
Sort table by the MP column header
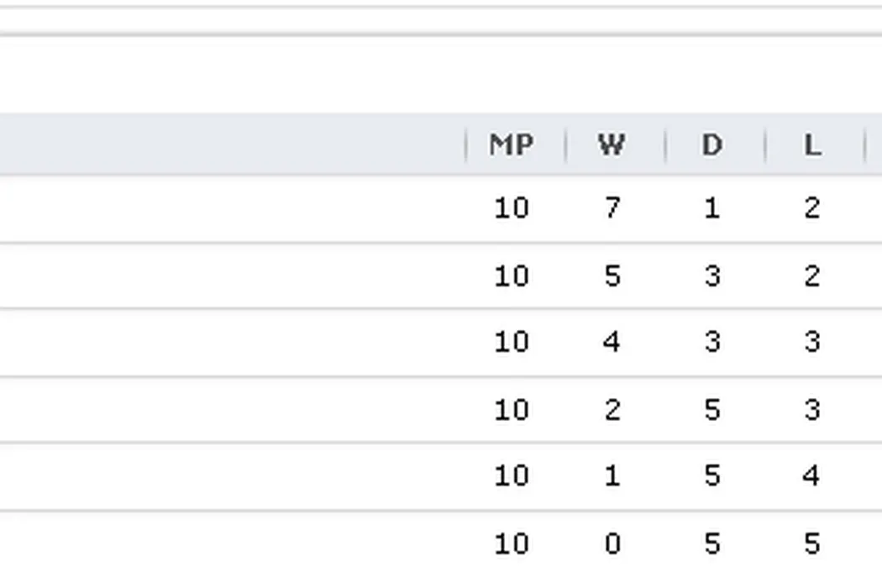pyautogui.click(x=511, y=145)
